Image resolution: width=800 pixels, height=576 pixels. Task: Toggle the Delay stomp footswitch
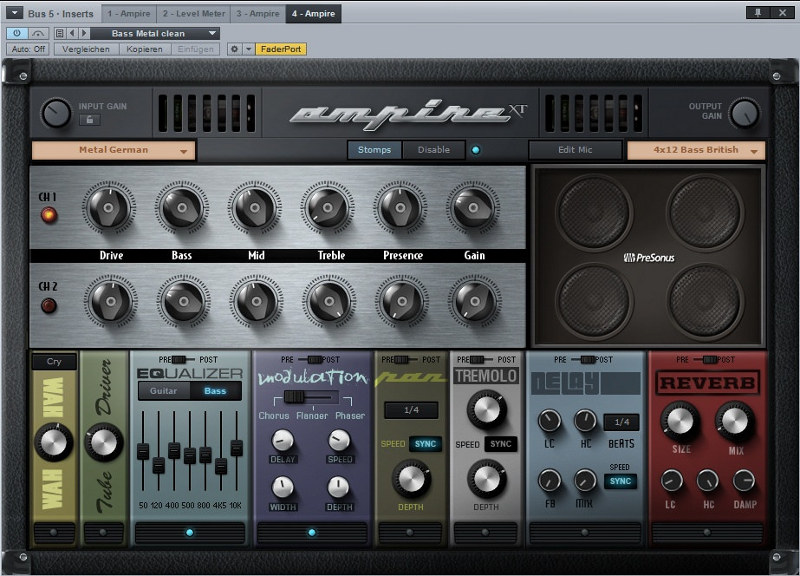point(585,533)
